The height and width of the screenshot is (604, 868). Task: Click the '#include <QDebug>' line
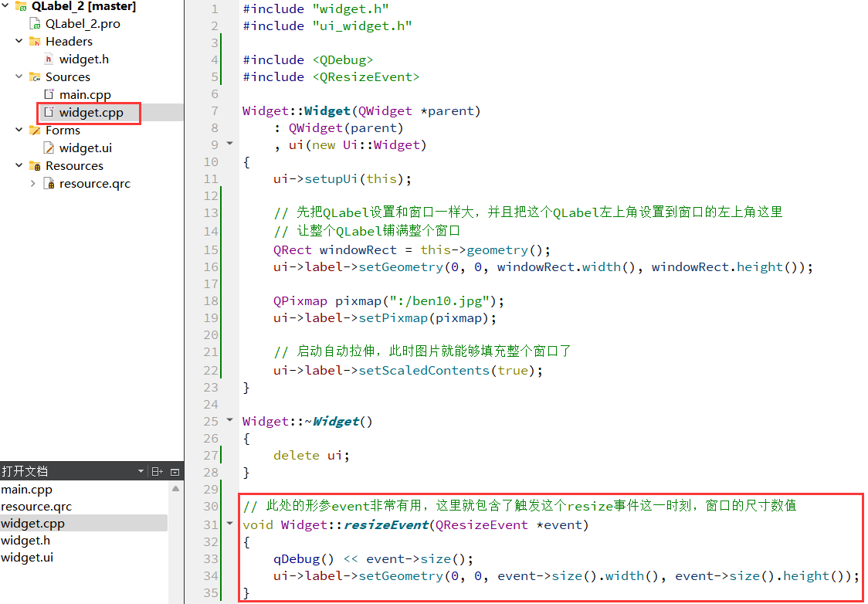click(x=308, y=59)
